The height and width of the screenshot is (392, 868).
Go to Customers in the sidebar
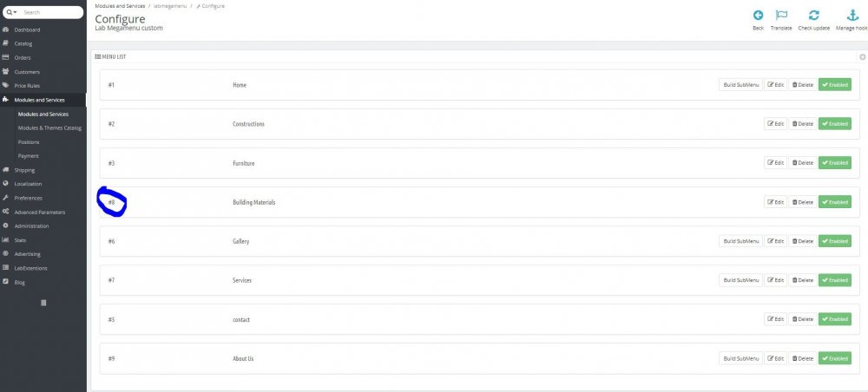27,72
